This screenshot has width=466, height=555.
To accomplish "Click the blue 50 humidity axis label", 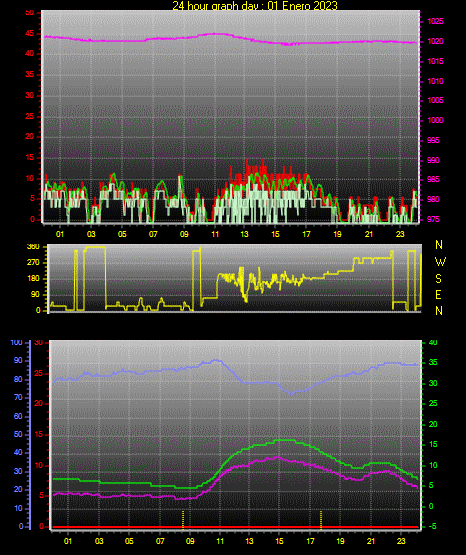I will (18, 434).
